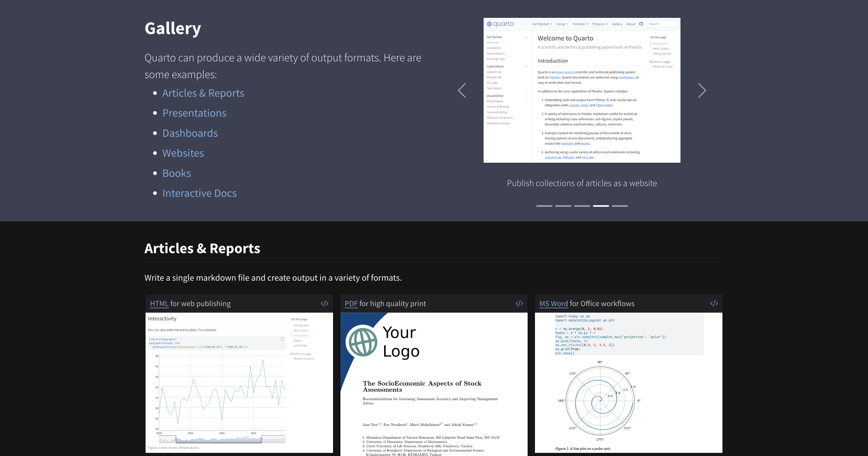Viewport: 868px width, 456px height.
Task: Select the second carousel slide indicator
Action: coord(563,206)
